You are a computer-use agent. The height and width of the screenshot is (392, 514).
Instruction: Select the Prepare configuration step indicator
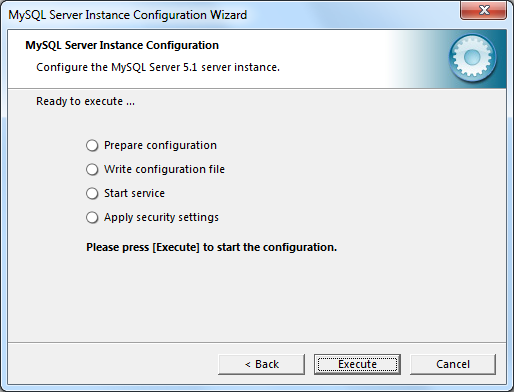point(92,146)
